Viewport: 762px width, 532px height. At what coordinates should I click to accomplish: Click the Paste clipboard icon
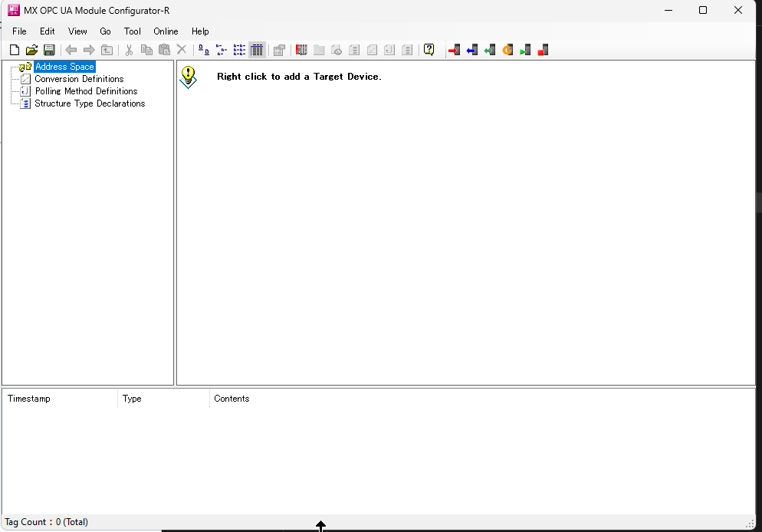point(164,50)
